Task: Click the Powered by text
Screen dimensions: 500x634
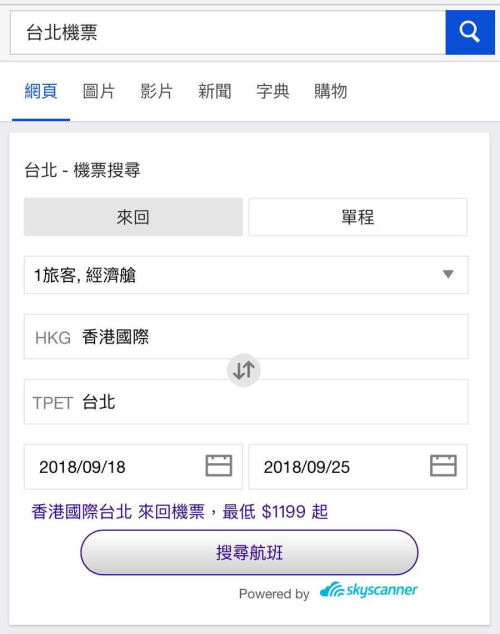Action: click(x=274, y=594)
